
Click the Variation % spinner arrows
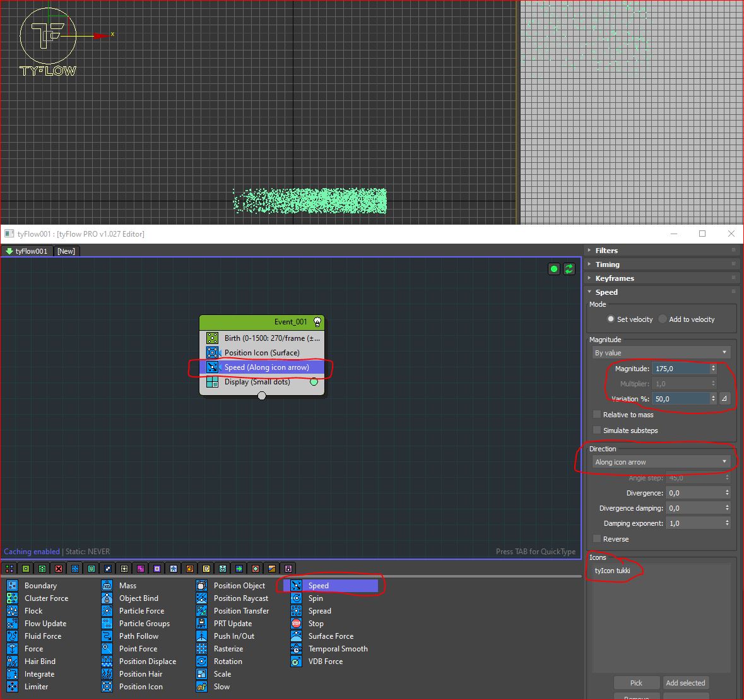click(713, 399)
